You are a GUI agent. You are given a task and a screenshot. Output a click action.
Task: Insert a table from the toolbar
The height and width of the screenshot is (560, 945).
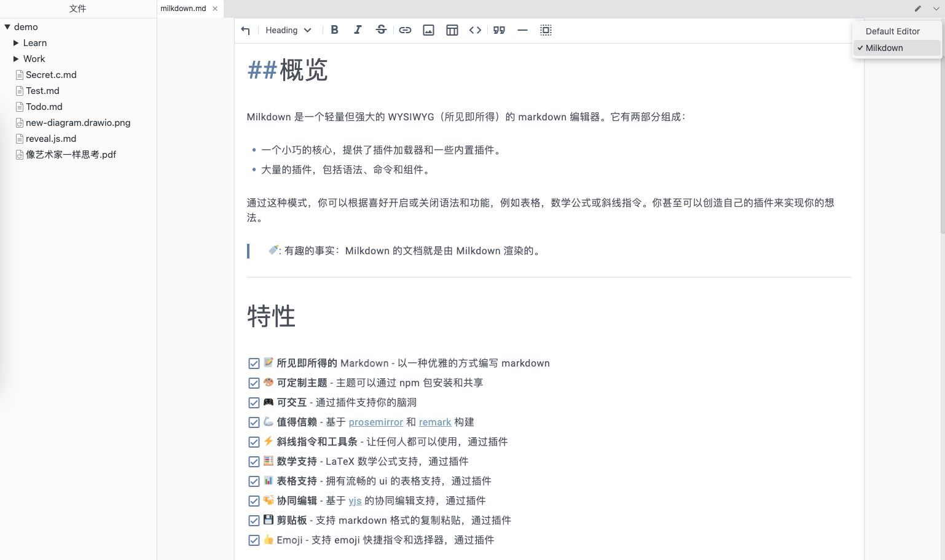coord(452,30)
